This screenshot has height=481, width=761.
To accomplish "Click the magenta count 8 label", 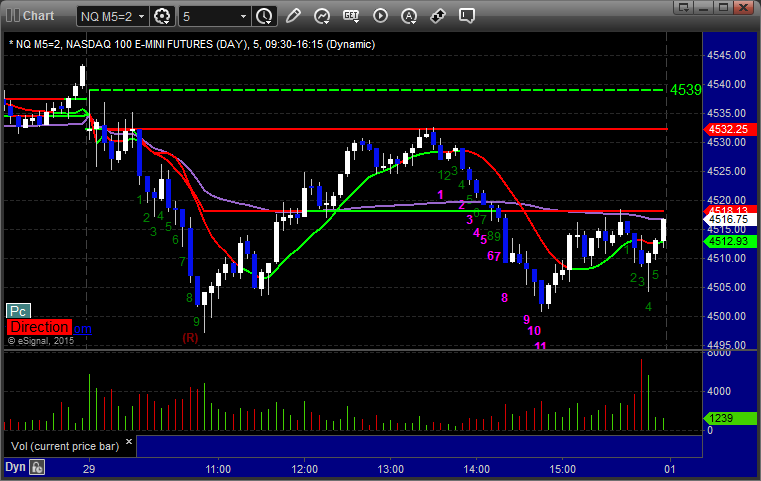I will click(504, 298).
